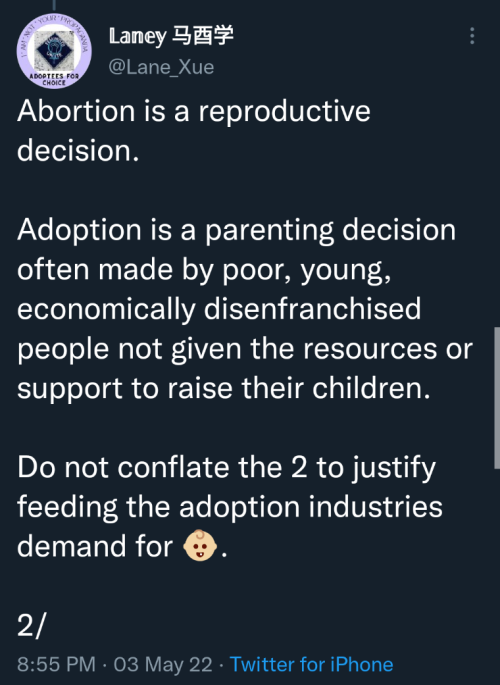Click the word "disenfranchised" in the tweet
This screenshot has height=685, width=500.
coord(312,308)
